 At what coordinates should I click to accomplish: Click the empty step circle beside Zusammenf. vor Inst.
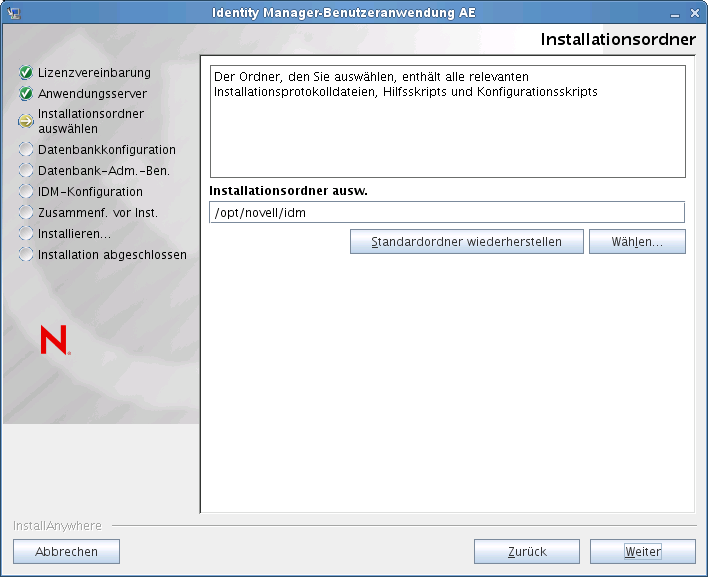(26, 212)
